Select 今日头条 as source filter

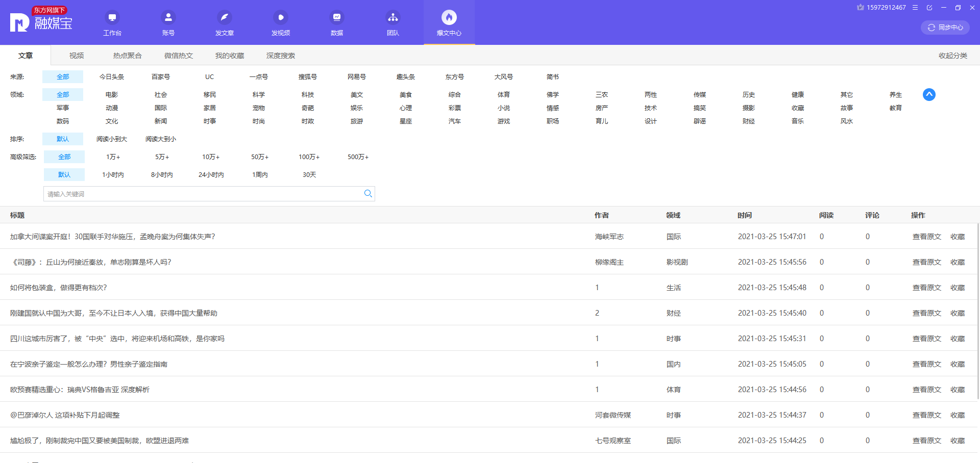coord(112,77)
